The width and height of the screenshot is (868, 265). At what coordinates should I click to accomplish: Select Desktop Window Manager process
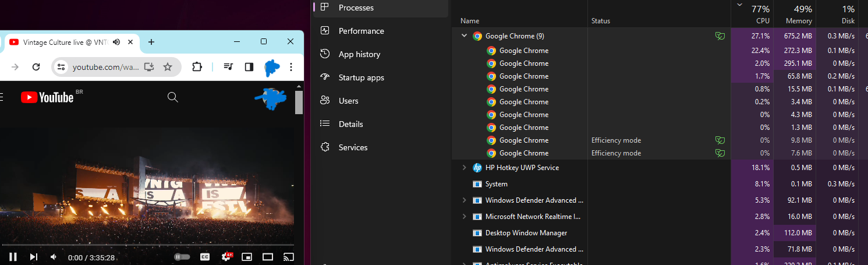[660, 233]
